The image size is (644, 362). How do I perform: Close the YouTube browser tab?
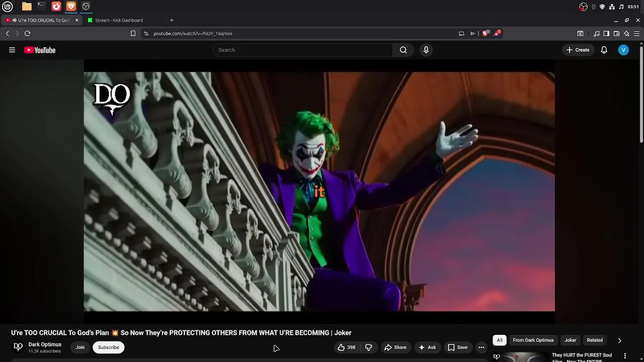click(76, 20)
